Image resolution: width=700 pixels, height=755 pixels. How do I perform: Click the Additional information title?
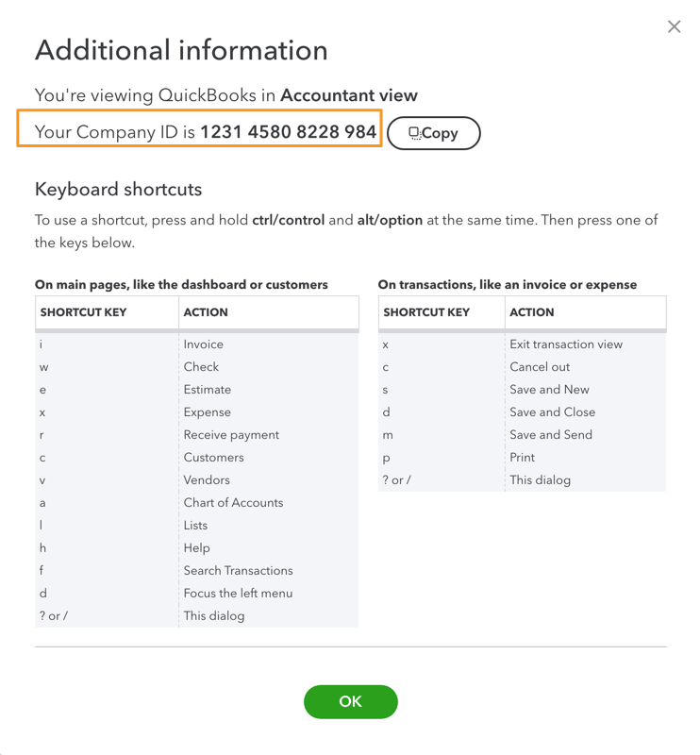(180, 50)
